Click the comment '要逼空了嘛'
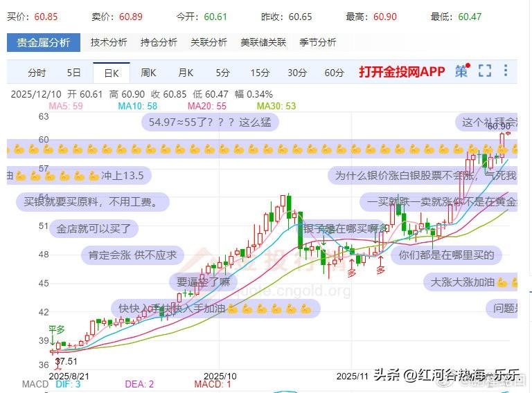532x393 pixels. point(203,282)
